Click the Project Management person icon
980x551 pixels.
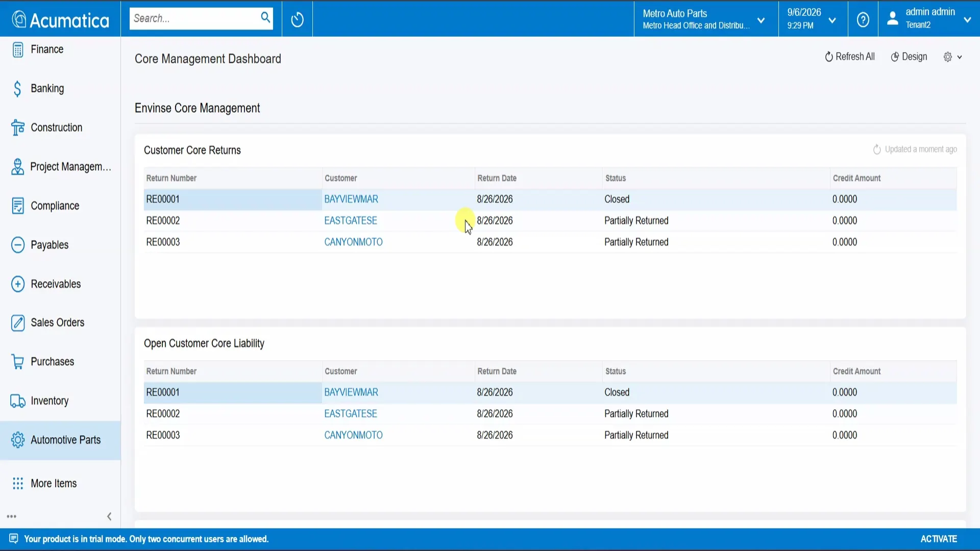tap(18, 167)
